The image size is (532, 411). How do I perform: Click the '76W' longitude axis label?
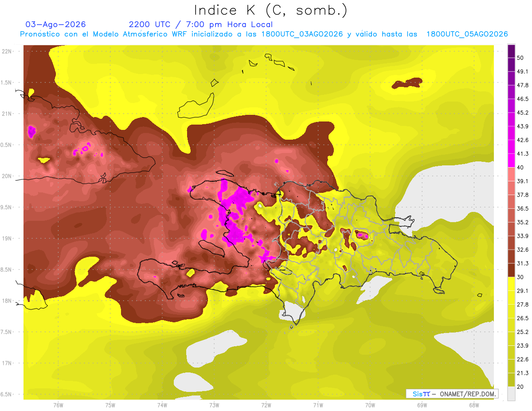pos(58,405)
